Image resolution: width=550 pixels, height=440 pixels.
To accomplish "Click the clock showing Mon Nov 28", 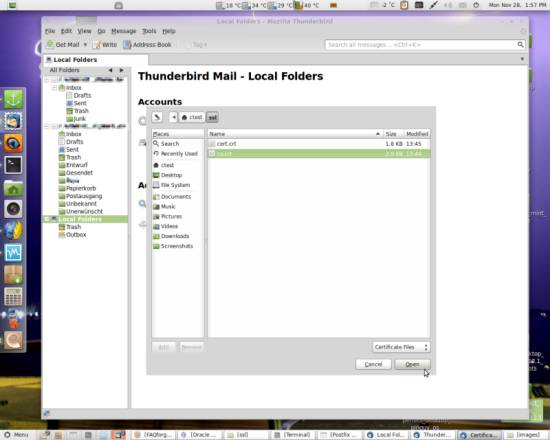I will point(517,5).
